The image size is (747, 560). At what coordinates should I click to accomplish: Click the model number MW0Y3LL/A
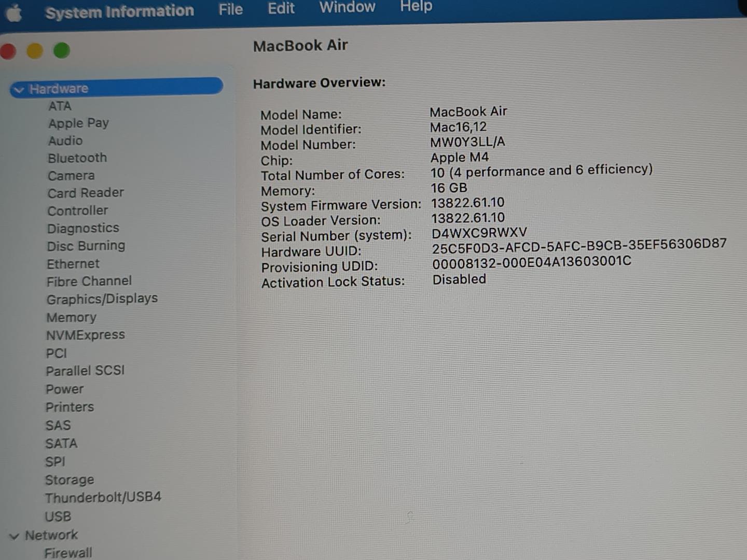pos(467,142)
